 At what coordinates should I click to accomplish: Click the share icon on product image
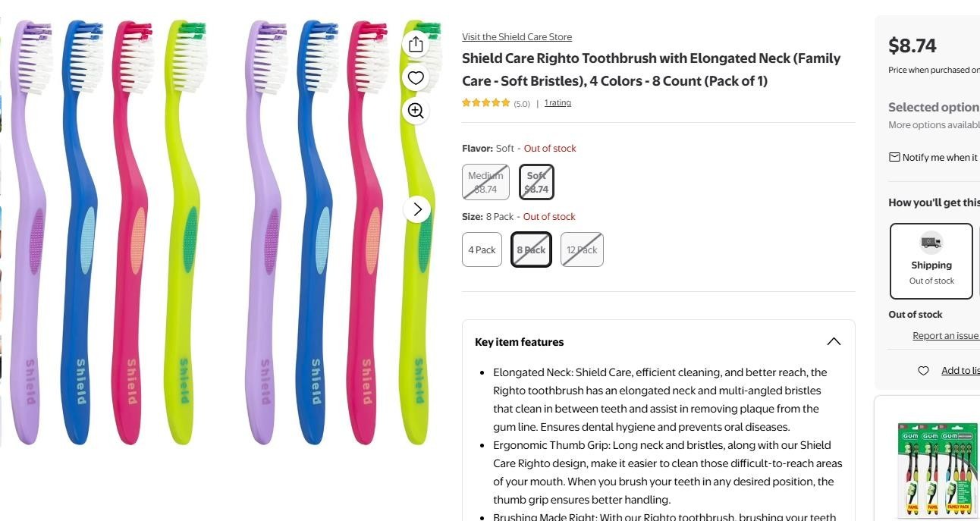[416, 45]
